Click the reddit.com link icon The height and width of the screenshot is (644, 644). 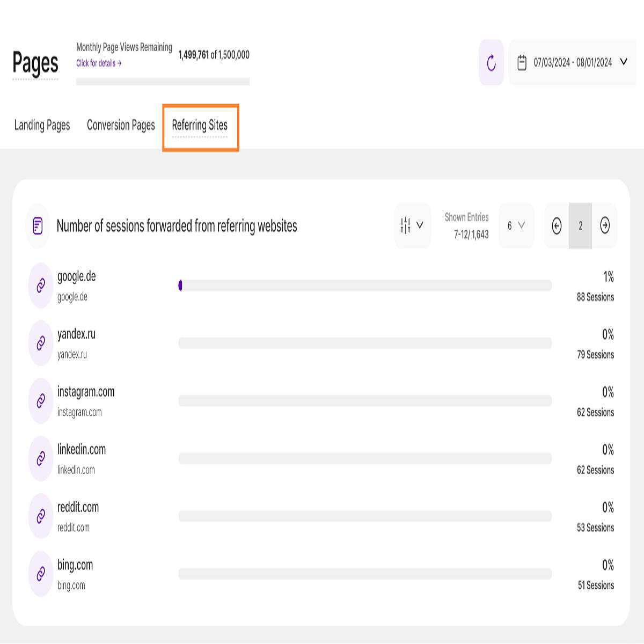click(x=41, y=516)
